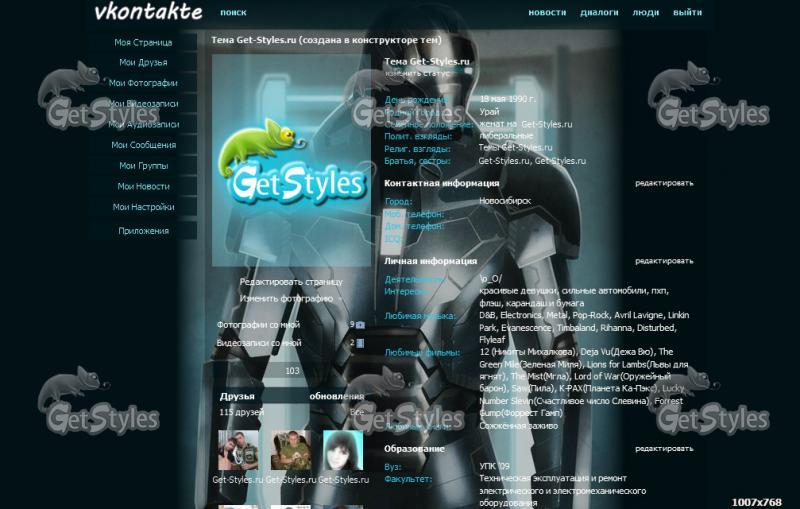
Task: Open диалоги in the top navigation
Action: tap(599, 12)
